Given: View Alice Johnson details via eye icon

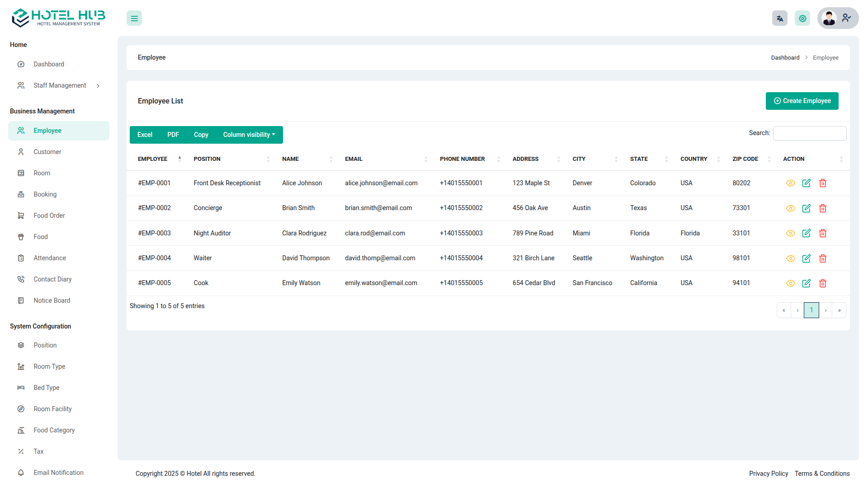Looking at the screenshot, I should click(x=790, y=183).
